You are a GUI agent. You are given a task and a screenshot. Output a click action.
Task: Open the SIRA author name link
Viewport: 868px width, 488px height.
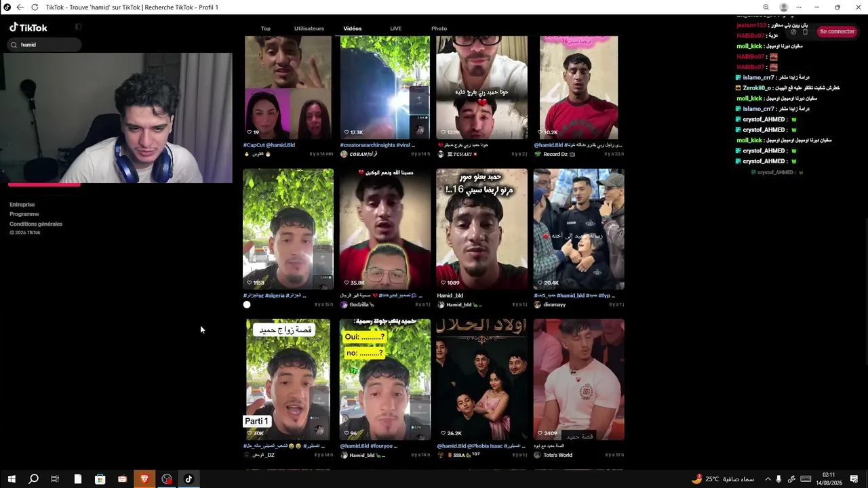[462, 455]
